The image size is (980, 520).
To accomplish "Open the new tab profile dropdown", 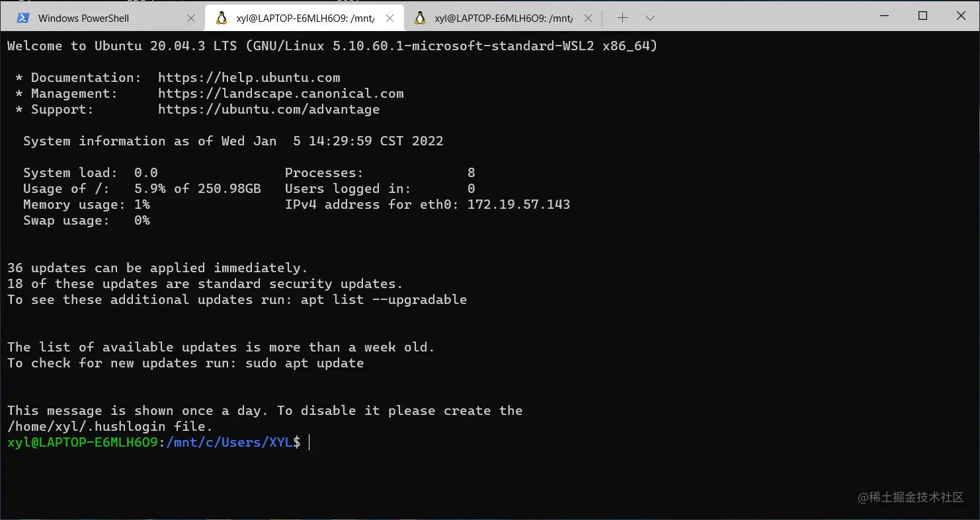I will [649, 18].
